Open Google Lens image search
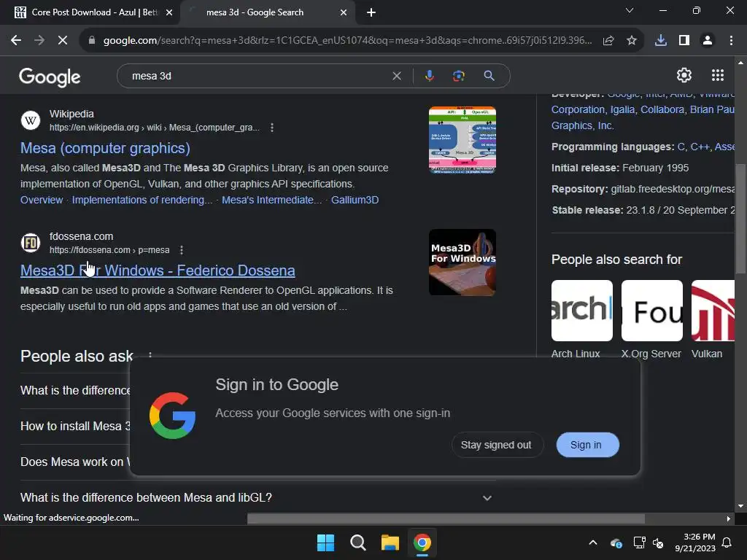 (458, 76)
